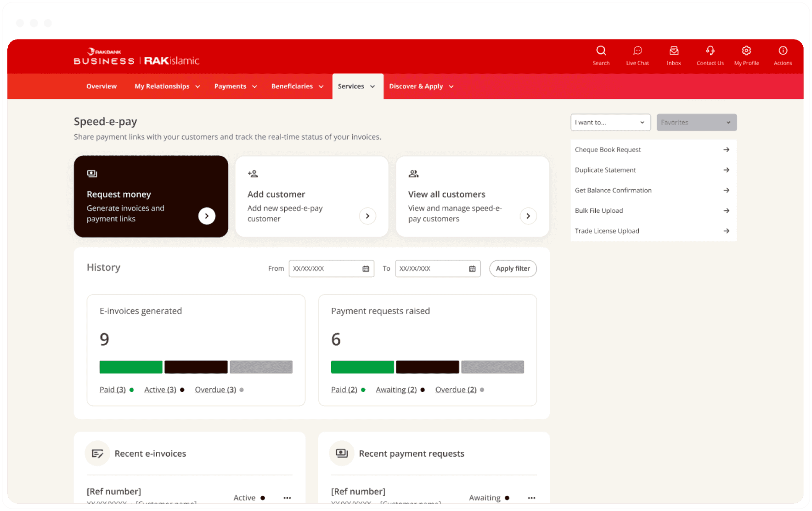Click the Add customer arrow button
The width and height of the screenshot is (812, 511).
pos(367,216)
